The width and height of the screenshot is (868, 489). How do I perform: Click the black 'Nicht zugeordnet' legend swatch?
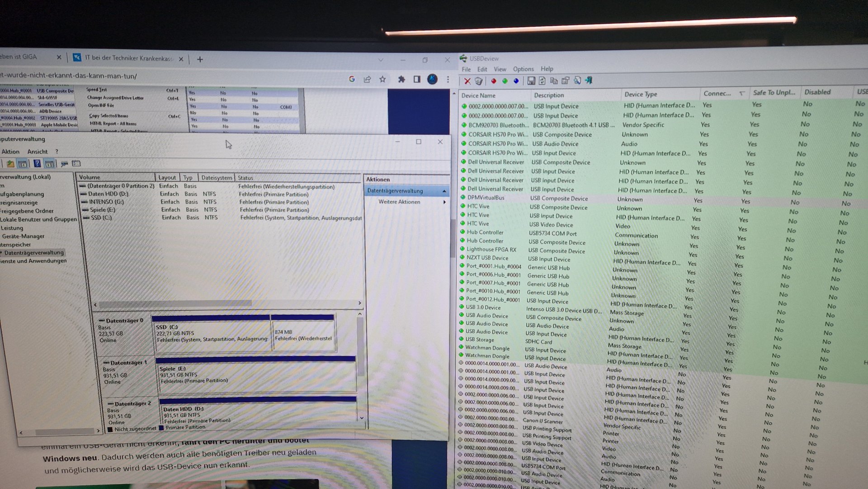coord(110,429)
